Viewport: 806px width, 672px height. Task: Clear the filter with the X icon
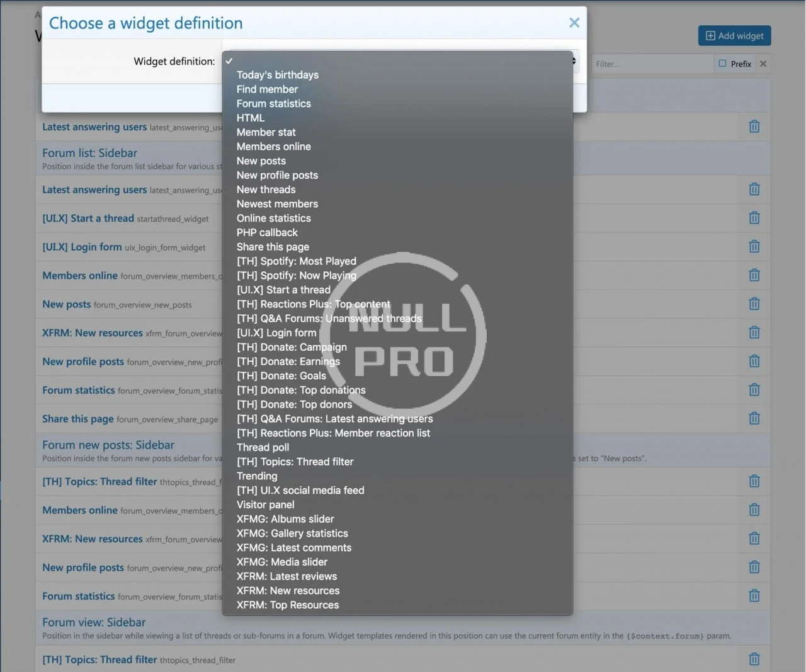point(763,64)
